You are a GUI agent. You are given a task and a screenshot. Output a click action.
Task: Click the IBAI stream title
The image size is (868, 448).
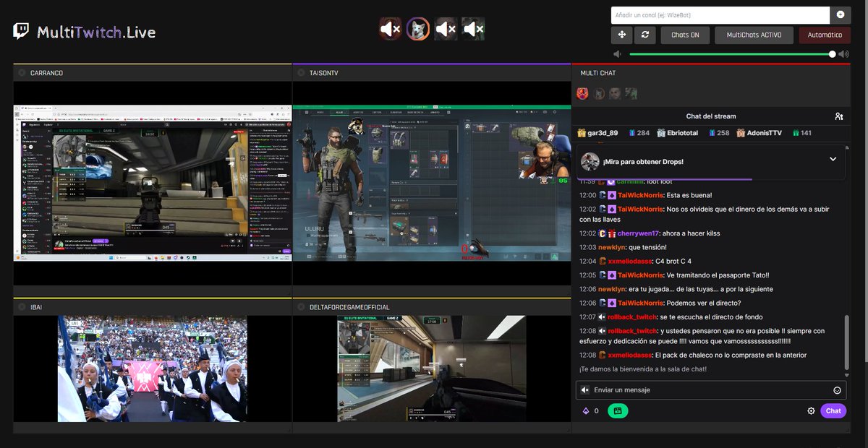coord(36,307)
